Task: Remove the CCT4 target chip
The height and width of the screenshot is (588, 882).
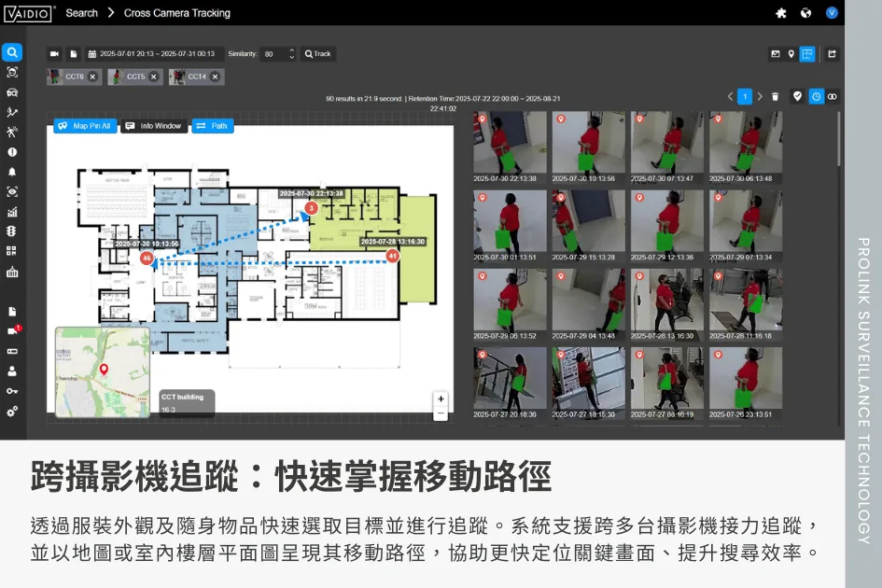Action: click(215, 77)
